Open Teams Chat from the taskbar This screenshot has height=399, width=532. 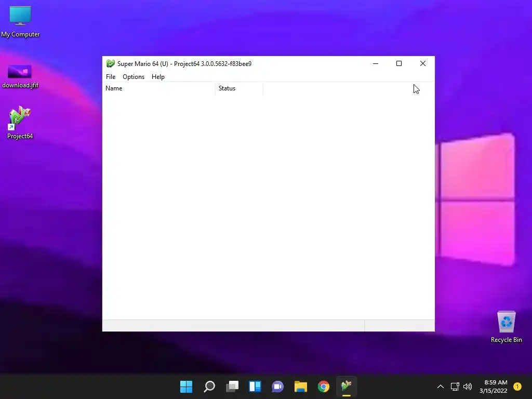278,387
